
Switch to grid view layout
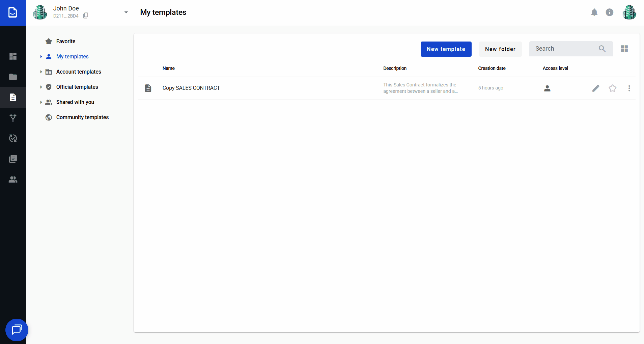624,49
